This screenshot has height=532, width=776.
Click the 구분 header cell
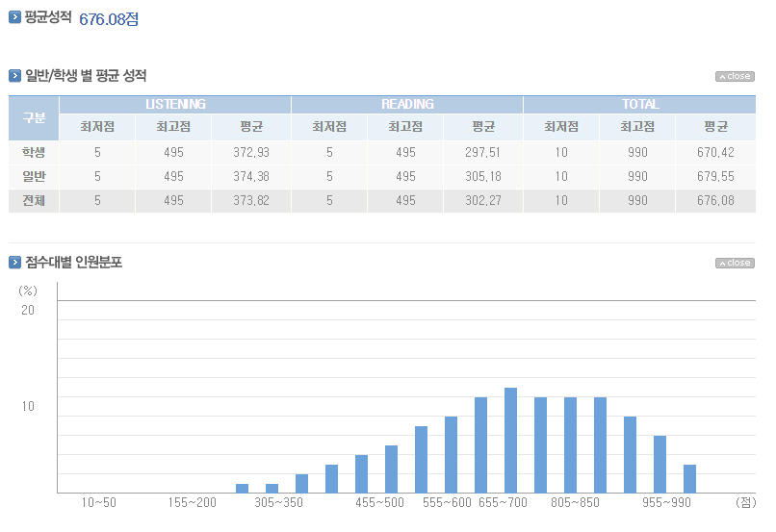click(34, 117)
